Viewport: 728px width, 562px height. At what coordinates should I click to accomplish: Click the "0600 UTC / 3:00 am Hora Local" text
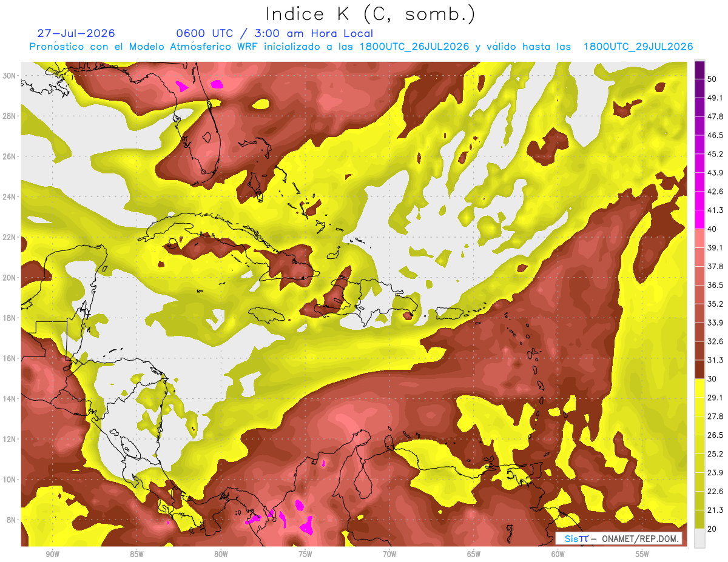274,33
